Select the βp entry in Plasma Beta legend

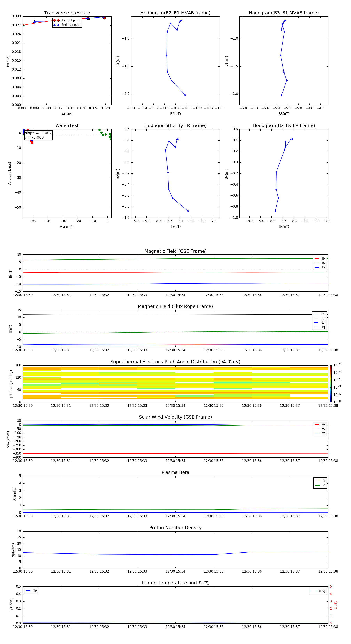click(x=320, y=480)
